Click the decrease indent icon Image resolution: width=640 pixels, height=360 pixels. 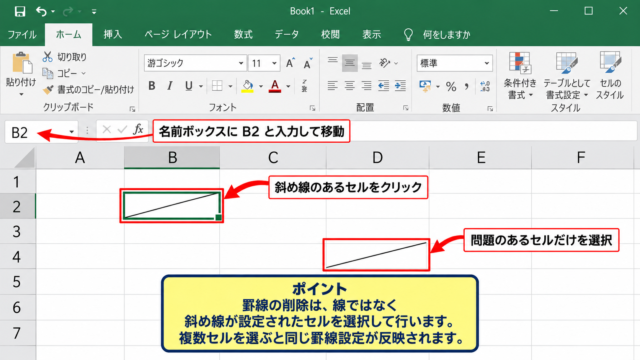[384, 86]
